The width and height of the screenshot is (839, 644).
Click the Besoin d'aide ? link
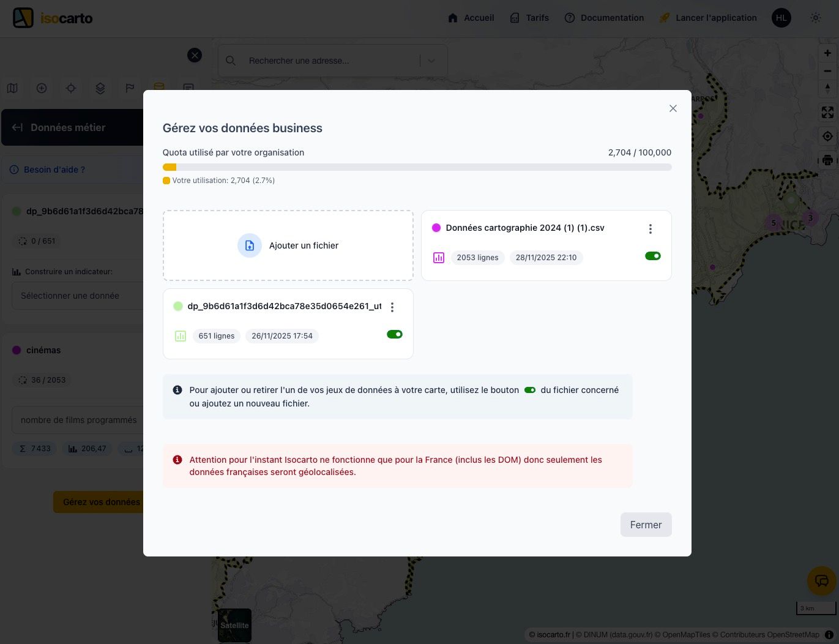point(54,170)
